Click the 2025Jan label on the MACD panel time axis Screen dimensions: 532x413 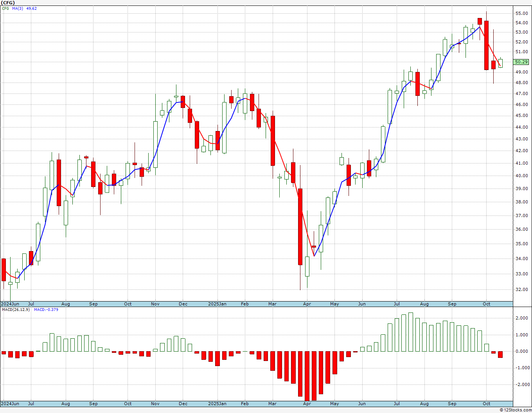coord(217,404)
